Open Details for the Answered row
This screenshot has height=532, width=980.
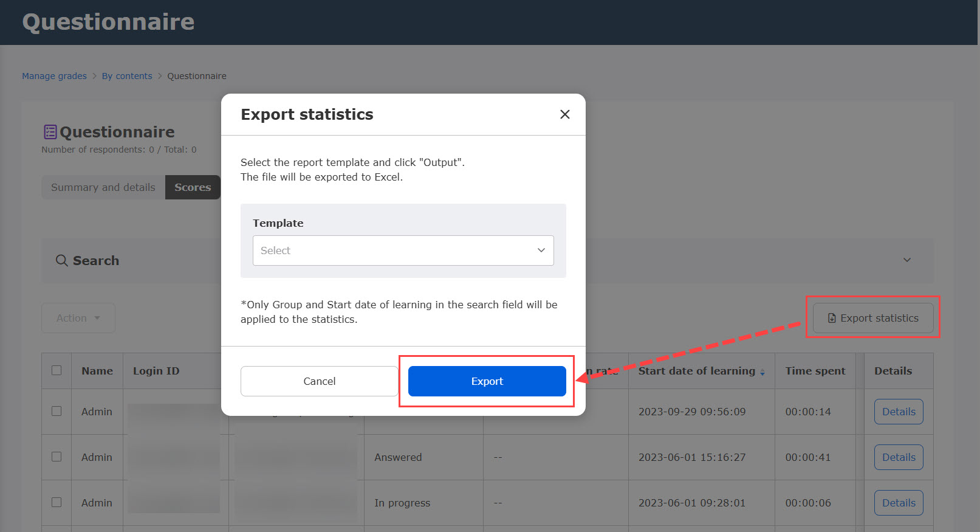click(x=898, y=457)
